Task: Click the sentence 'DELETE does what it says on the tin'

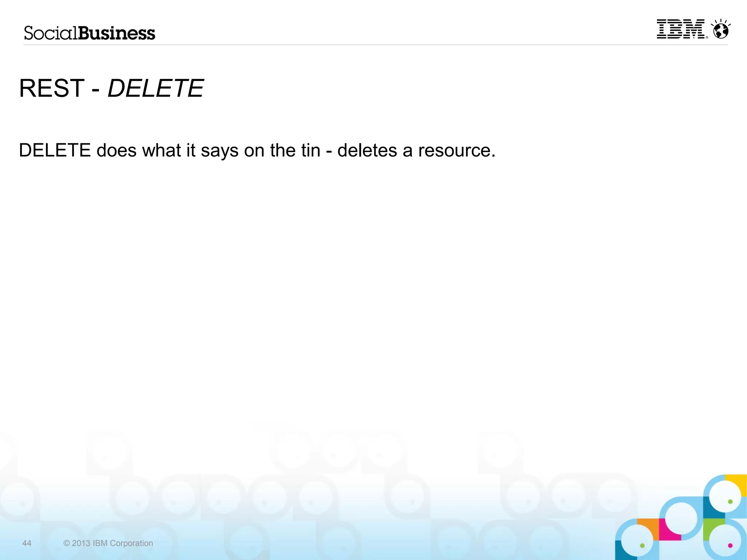Action: point(170,150)
